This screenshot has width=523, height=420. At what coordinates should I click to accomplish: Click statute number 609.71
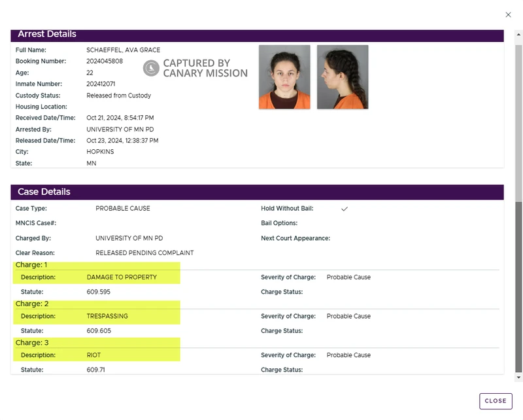95,370
